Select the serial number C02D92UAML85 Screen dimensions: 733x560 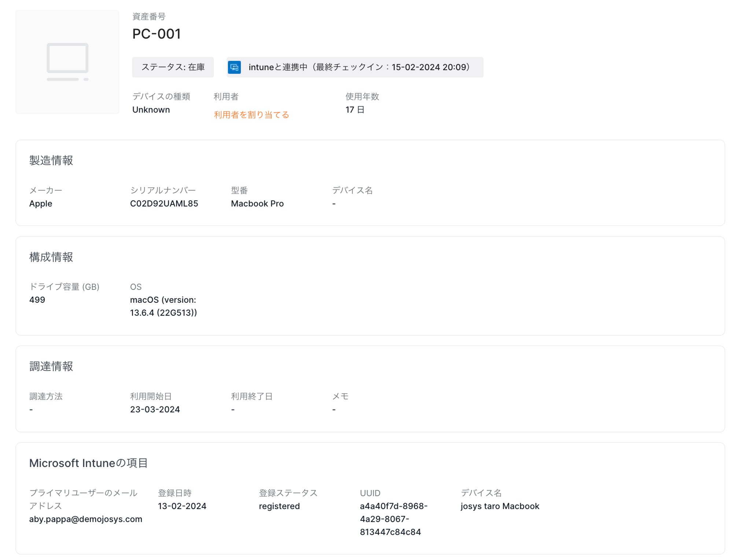pyautogui.click(x=164, y=203)
